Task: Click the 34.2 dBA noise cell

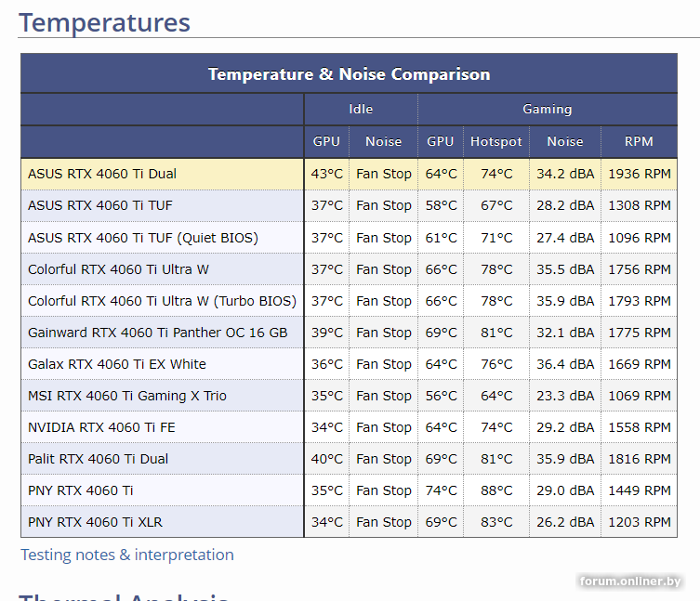Action: click(x=565, y=174)
